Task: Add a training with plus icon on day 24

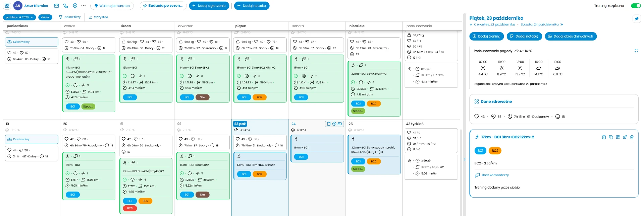Action: (334, 124)
